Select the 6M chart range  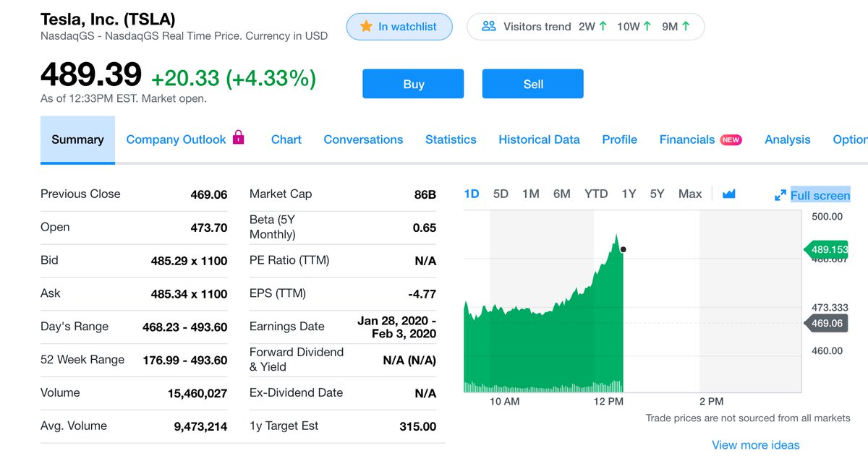[x=562, y=194]
